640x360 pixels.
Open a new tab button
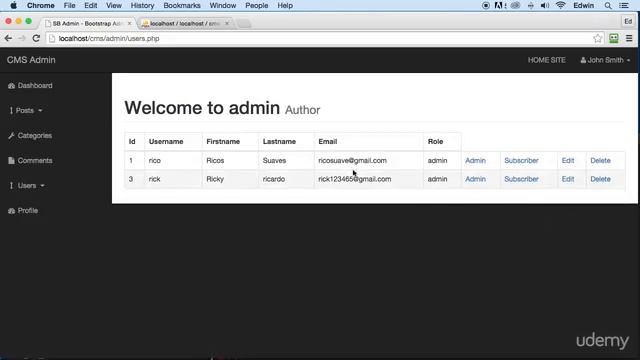244,24
